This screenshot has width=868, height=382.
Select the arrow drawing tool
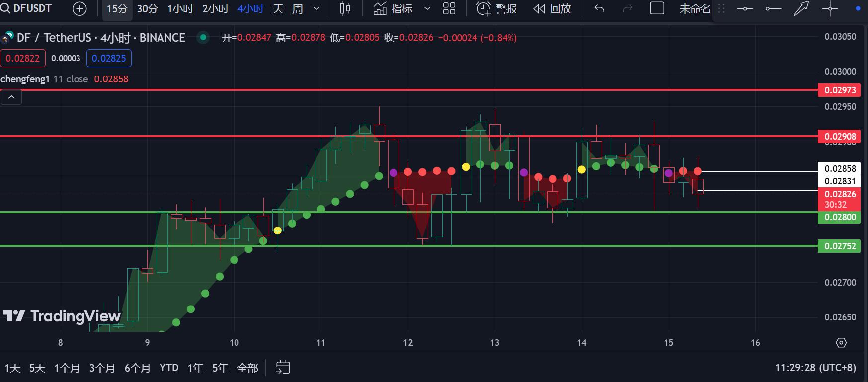pyautogui.click(x=801, y=9)
